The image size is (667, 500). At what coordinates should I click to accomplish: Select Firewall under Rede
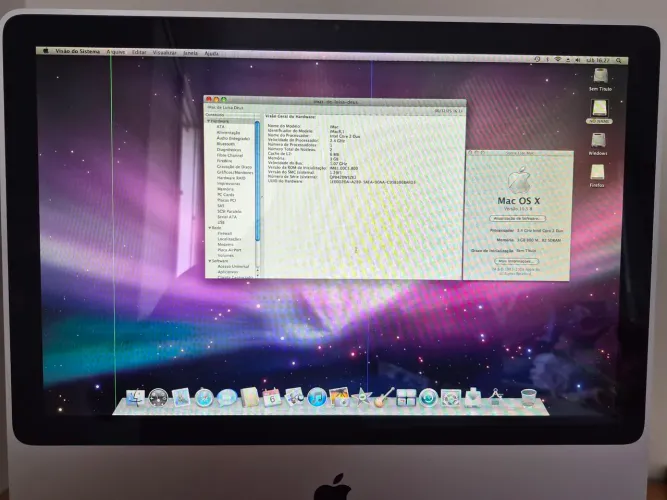click(225, 233)
